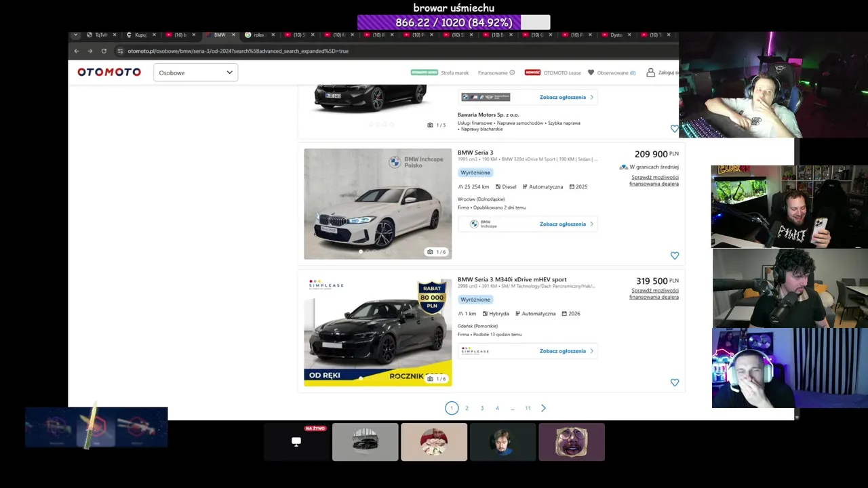Open Strefa marek link

tap(455, 73)
